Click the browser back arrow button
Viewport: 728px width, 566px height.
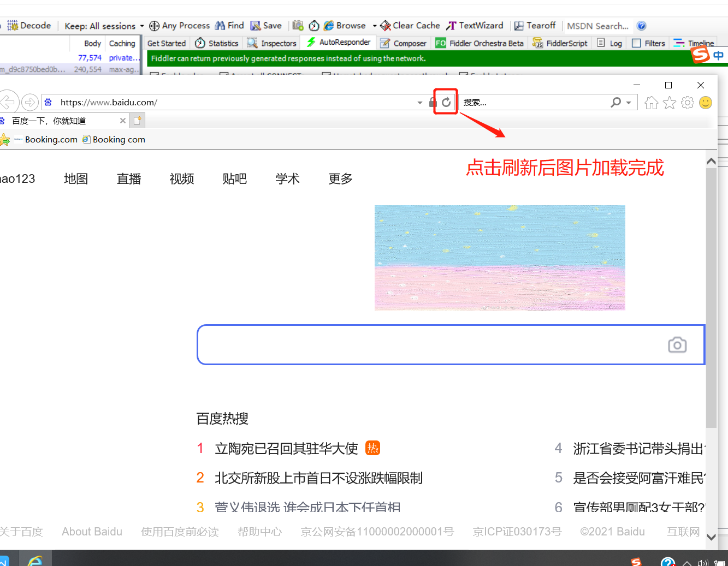(8, 102)
